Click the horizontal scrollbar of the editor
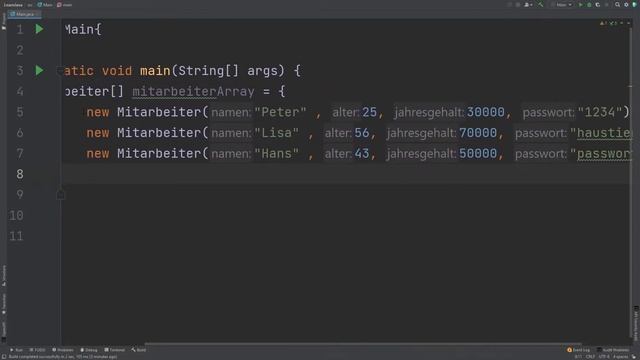Screen dimensions: 640x360 point(363,344)
